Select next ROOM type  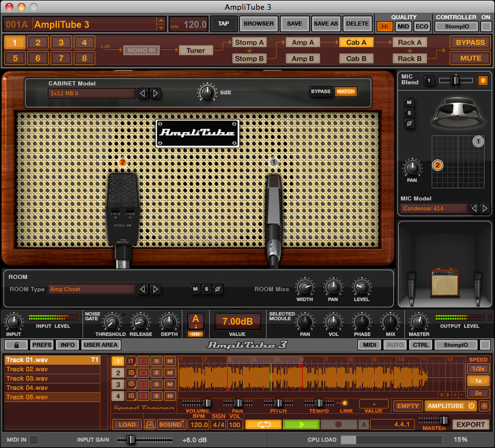(x=155, y=289)
